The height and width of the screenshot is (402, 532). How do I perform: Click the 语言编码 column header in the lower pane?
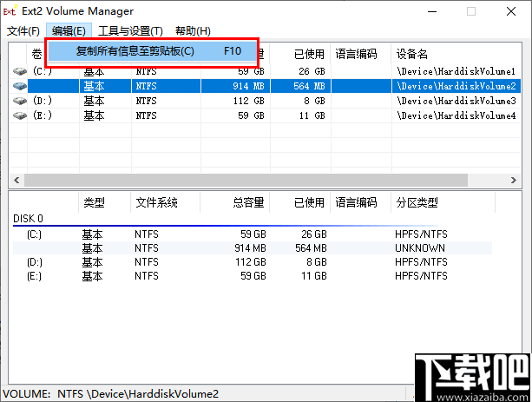[361, 202]
